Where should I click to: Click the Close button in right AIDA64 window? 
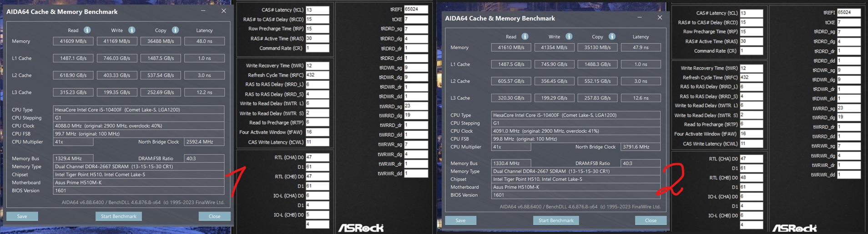pos(651,220)
